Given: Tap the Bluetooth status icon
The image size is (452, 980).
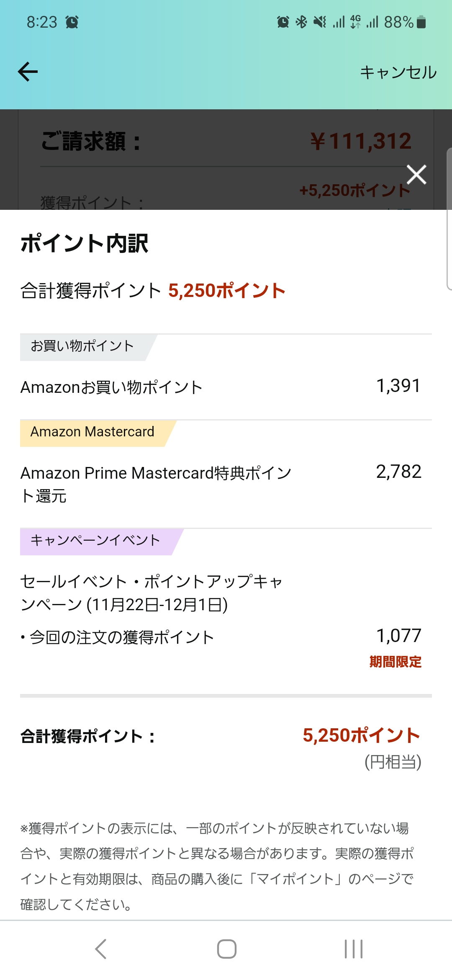Looking at the screenshot, I should [301, 22].
